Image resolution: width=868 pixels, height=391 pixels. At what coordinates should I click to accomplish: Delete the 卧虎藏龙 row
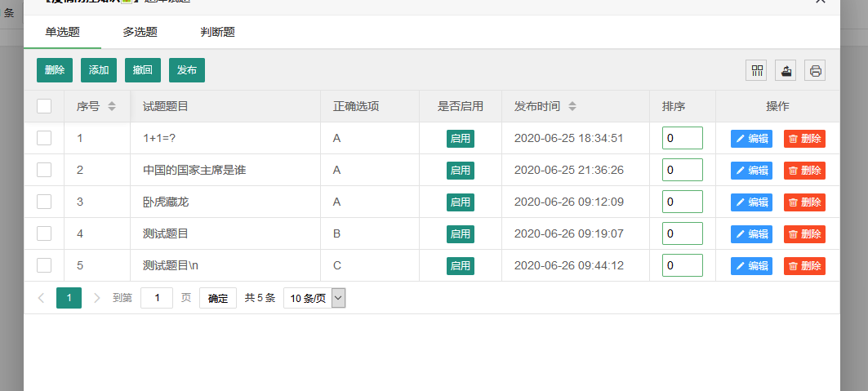click(x=804, y=202)
